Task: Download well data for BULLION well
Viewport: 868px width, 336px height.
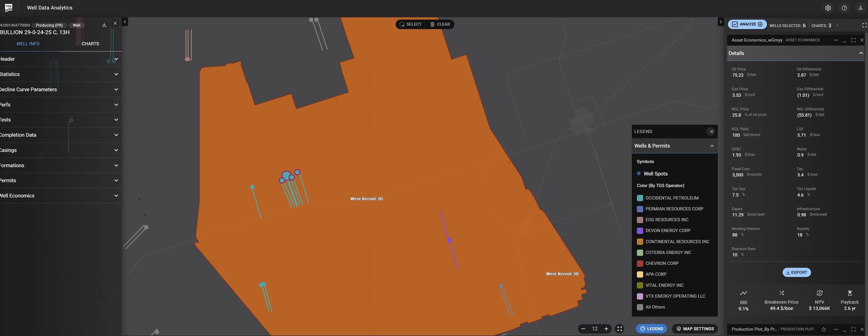Action: (104, 25)
